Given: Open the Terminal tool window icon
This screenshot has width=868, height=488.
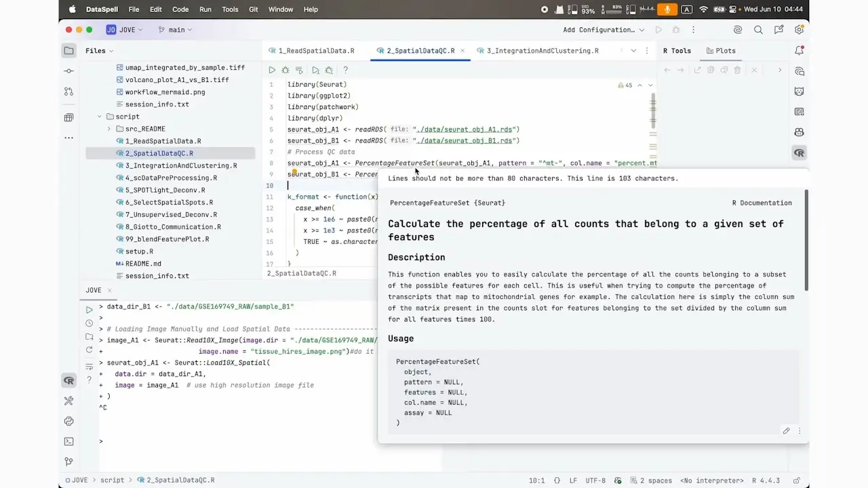Looking at the screenshot, I should [68, 441].
